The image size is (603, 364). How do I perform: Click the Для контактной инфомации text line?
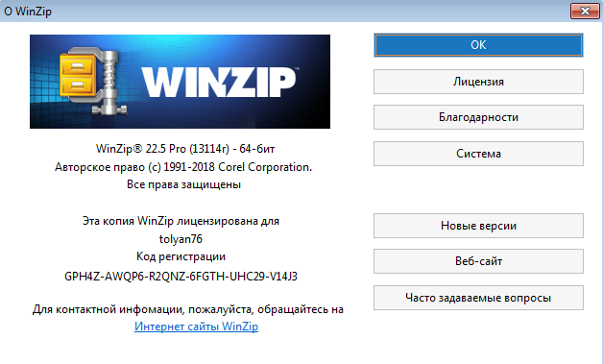click(x=188, y=309)
